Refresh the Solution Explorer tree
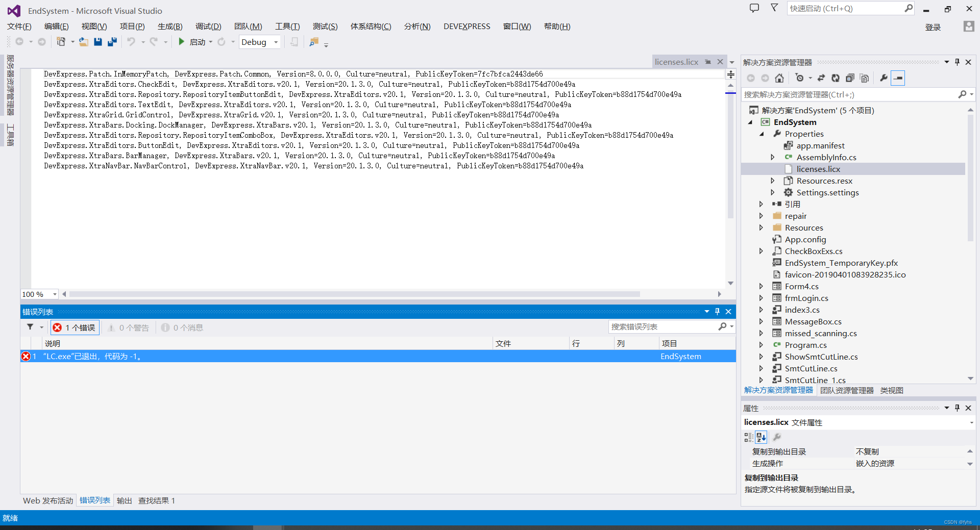The height and width of the screenshot is (530, 980). 836,78
